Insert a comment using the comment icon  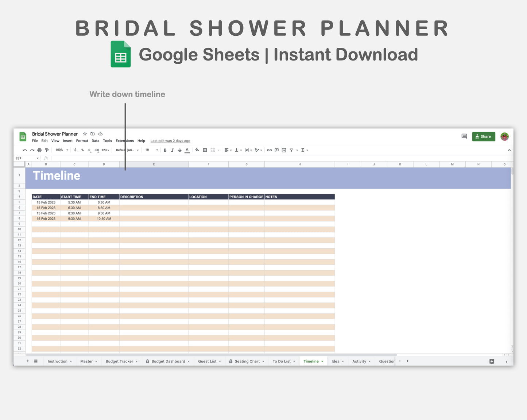point(276,150)
